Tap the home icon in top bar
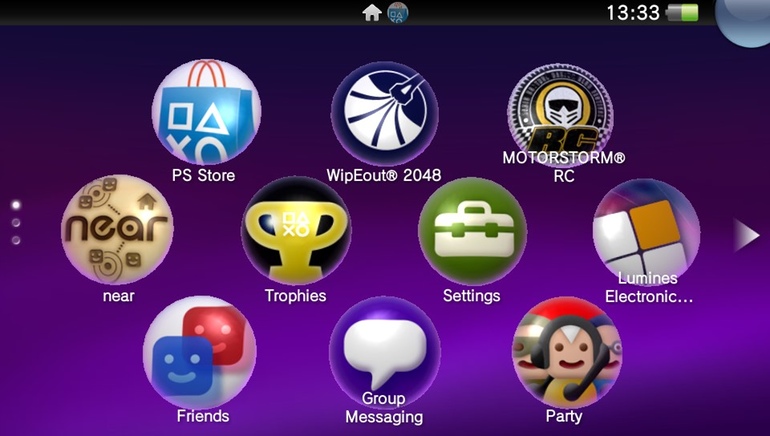The image size is (770, 436). [371, 13]
